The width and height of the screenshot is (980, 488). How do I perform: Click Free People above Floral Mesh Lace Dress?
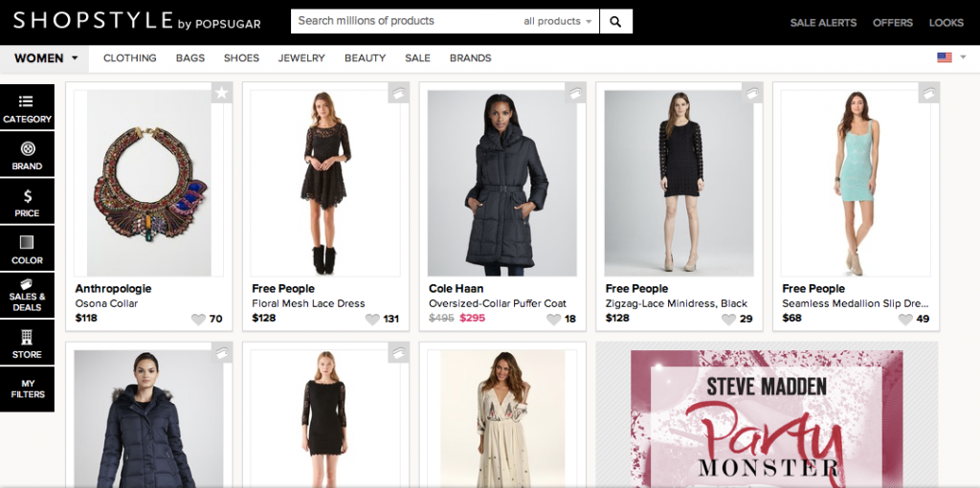point(283,289)
